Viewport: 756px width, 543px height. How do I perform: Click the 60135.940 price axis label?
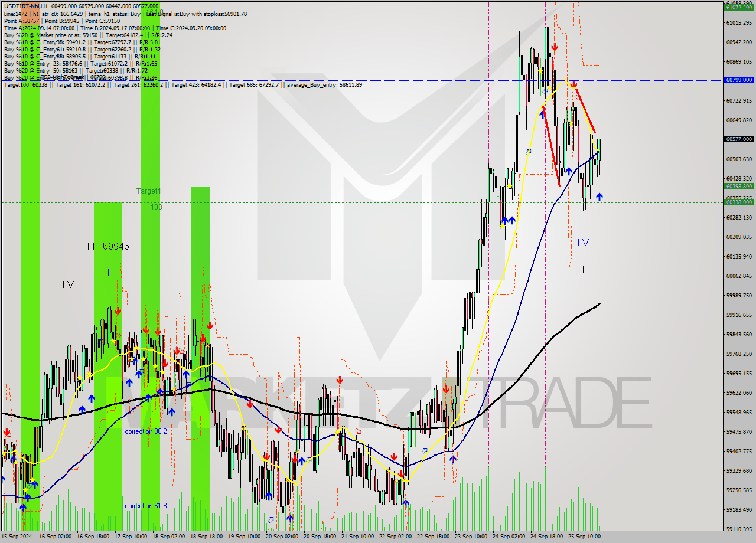coord(739,257)
